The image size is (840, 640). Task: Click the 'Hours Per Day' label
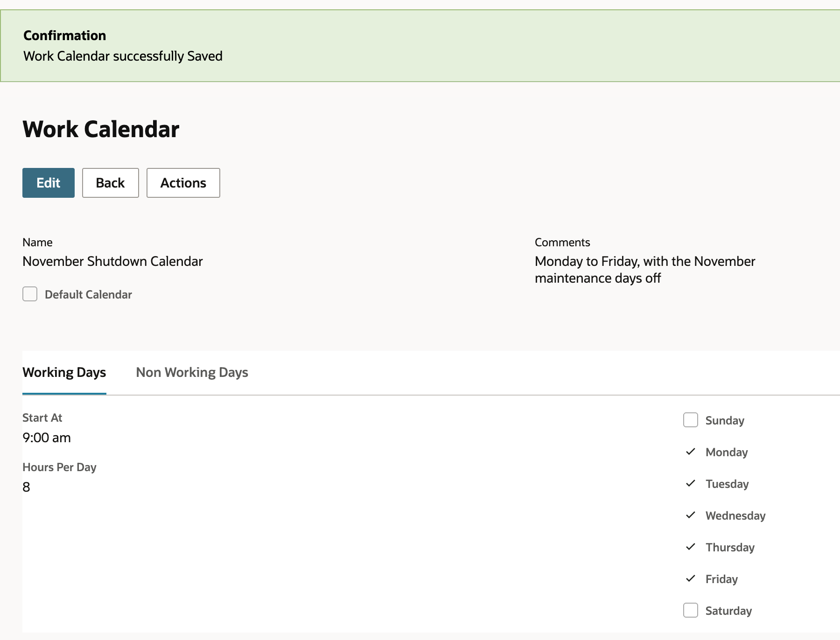[x=59, y=467]
